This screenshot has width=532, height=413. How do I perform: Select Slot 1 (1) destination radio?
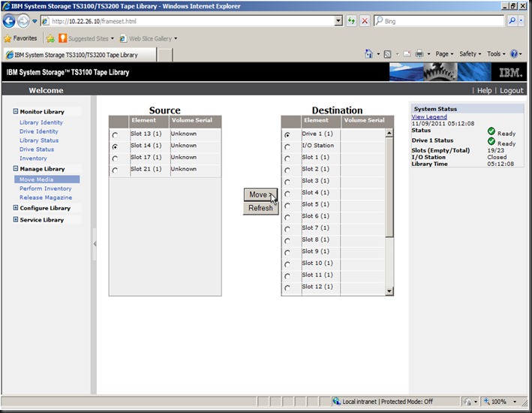pos(287,158)
